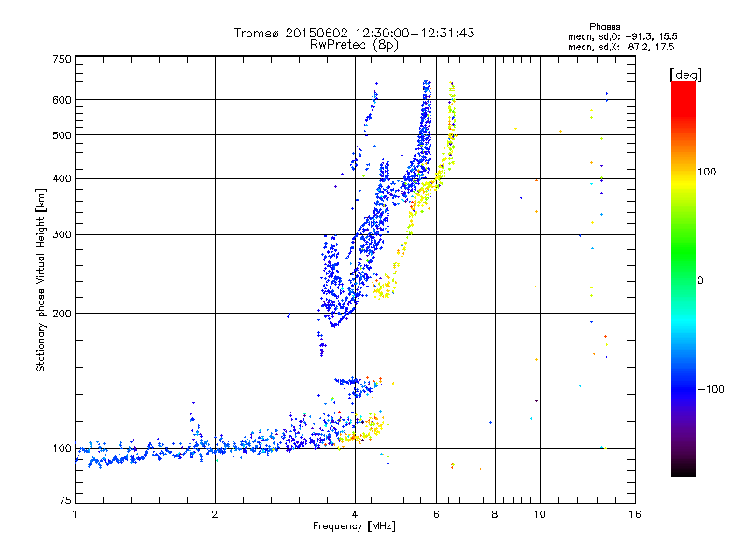Click the y-axis tick label '75'
The width and height of the screenshot is (747, 560).
[x=65, y=500]
